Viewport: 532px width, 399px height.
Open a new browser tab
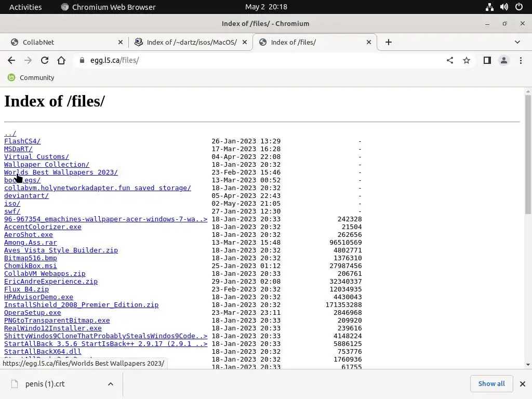(389, 42)
